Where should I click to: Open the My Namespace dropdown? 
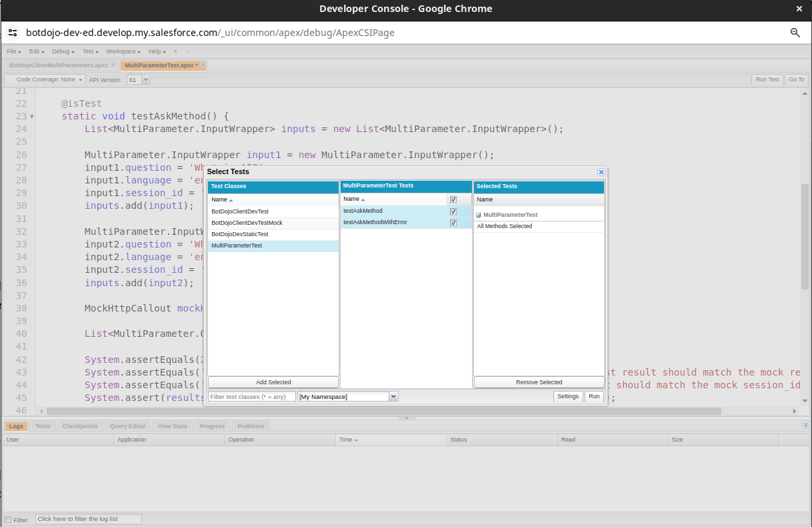[393, 396]
